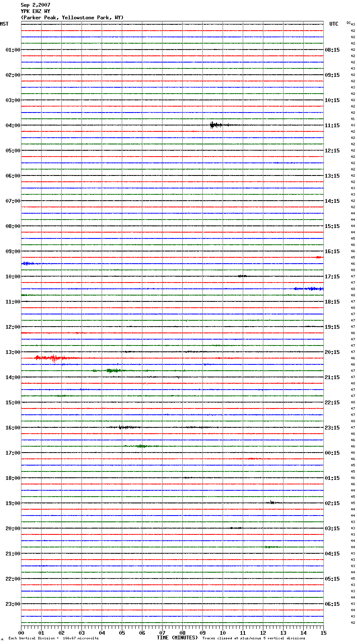Image resolution: width=357 pixels, height=644 pixels.
Task: Click the "MST" column header
Action: click(4, 24)
